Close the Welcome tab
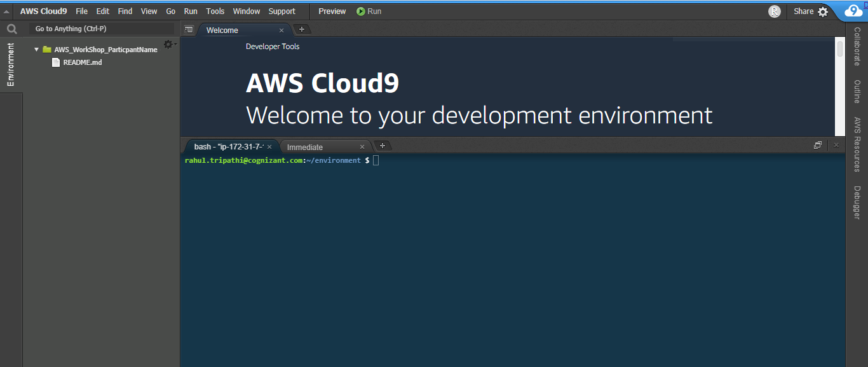The image size is (868, 367). 281,31
